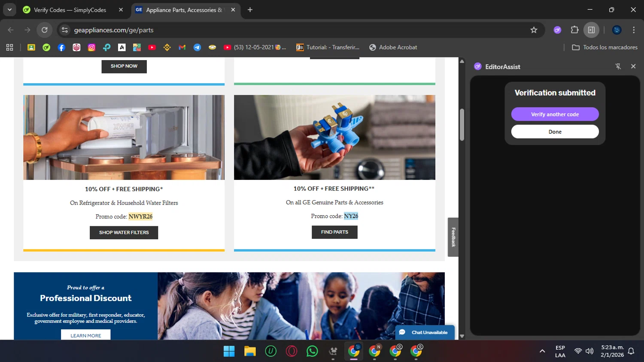
Task: Open the Binance bookmark
Action: pyautogui.click(x=167, y=47)
